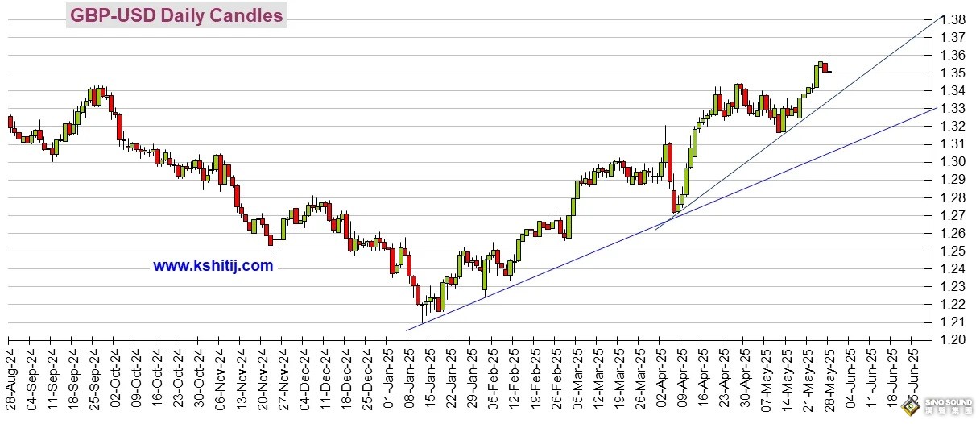Click the 1.33 price axis label
This screenshot has width=980, height=424.
pyautogui.click(x=953, y=109)
